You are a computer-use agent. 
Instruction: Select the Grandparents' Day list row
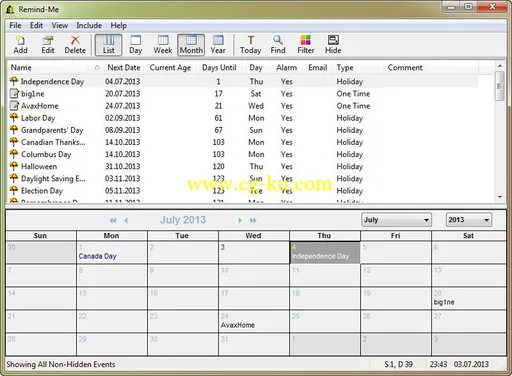[x=243, y=130]
